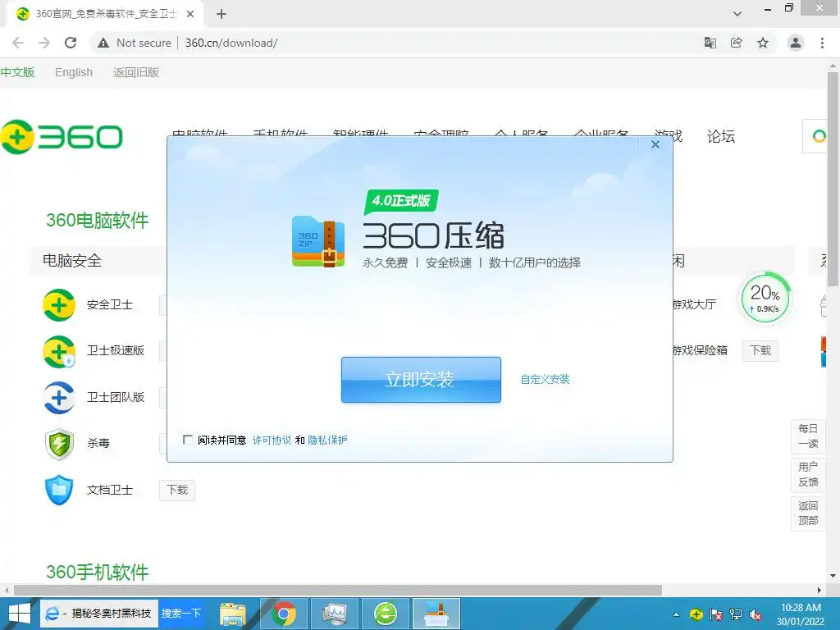Click 返回顶部 back to top button
This screenshot has height=630, width=840.
pos(808,514)
